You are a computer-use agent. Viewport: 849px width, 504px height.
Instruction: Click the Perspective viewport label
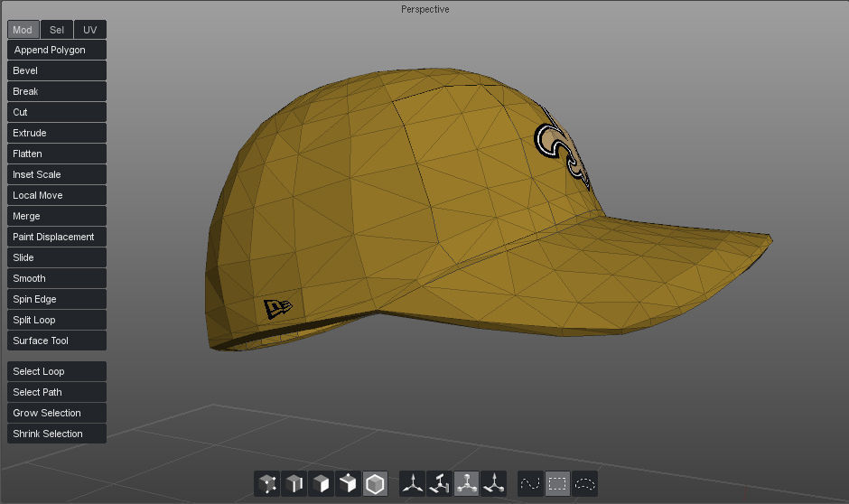click(425, 9)
